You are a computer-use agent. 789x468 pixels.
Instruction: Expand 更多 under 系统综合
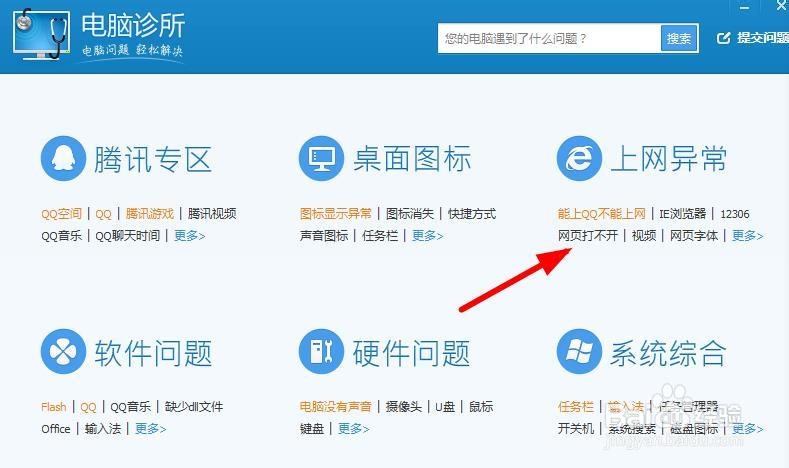tap(747, 429)
